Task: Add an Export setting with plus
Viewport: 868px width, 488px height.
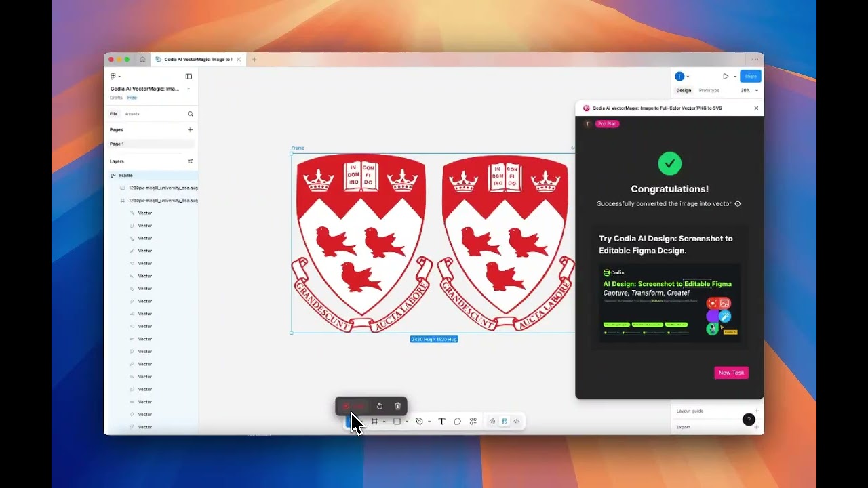Action: coord(757,428)
